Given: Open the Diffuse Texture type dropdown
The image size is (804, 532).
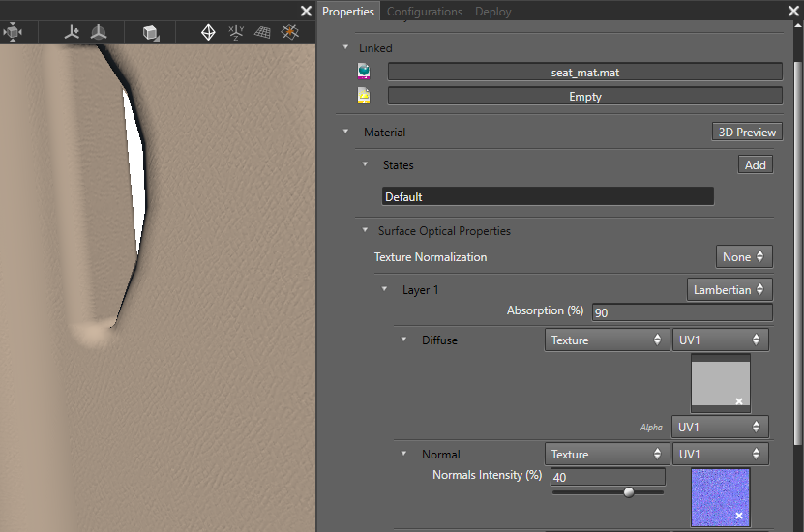Looking at the screenshot, I should click(x=607, y=340).
